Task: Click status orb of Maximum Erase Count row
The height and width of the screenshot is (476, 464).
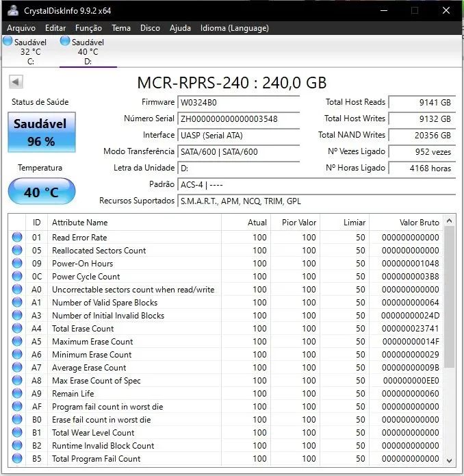Action: (x=17, y=342)
